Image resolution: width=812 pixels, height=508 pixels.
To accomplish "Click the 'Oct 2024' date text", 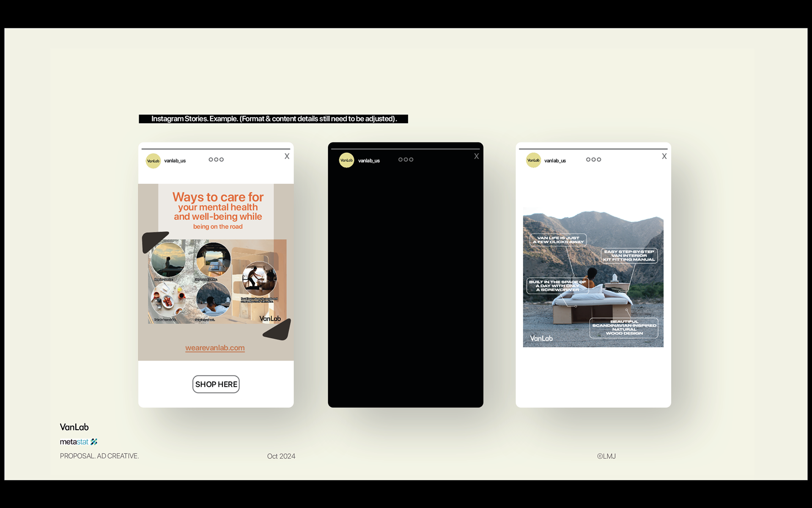I will point(281,456).
